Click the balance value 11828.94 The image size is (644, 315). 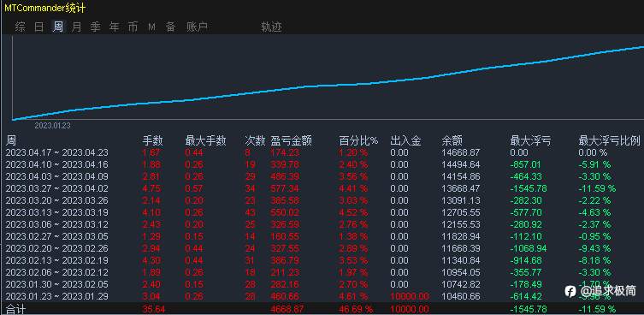coord(460,236)
